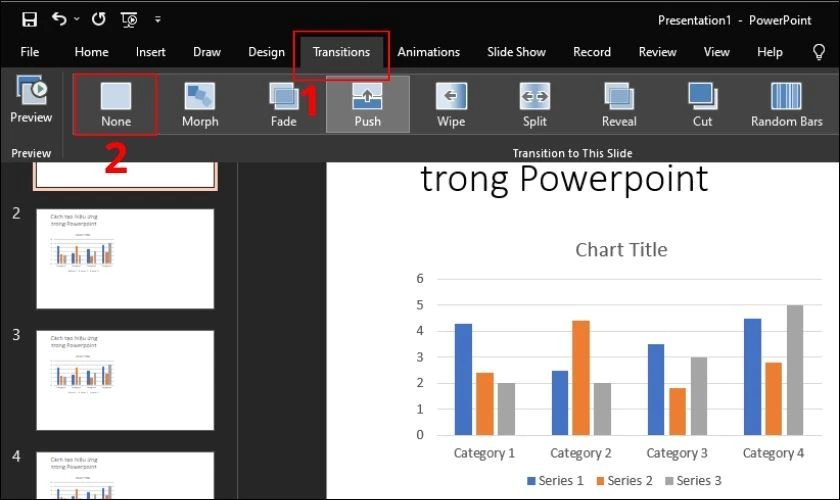Click the 'trong Powerpoint' slide title
Image resolution: width=840 pixels, height=500 pixels.
click(x=564, y=178)
